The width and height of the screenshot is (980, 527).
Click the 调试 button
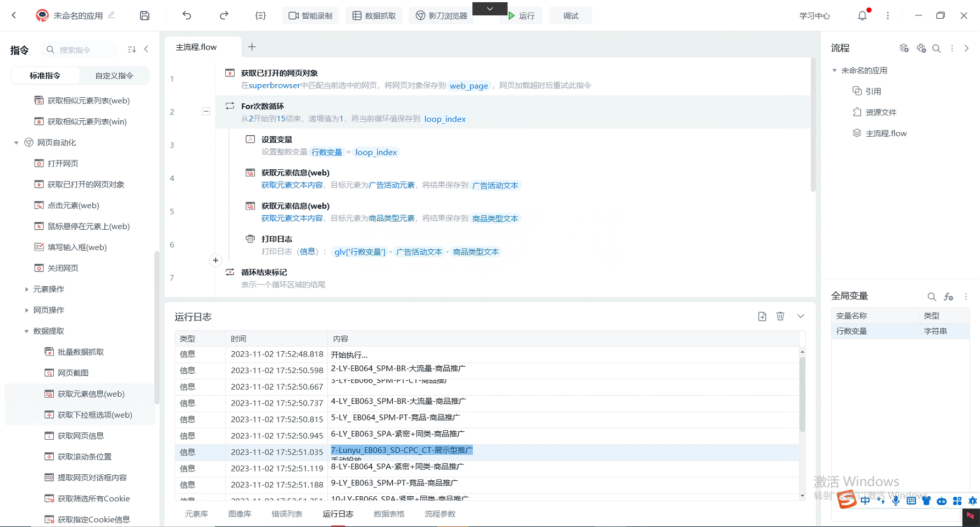(x=570, y=15)
